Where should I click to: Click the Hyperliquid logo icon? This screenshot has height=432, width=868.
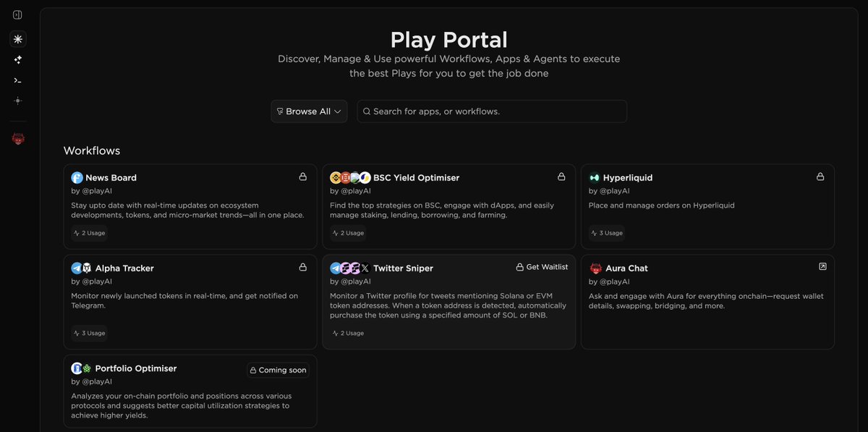[595, 177]
